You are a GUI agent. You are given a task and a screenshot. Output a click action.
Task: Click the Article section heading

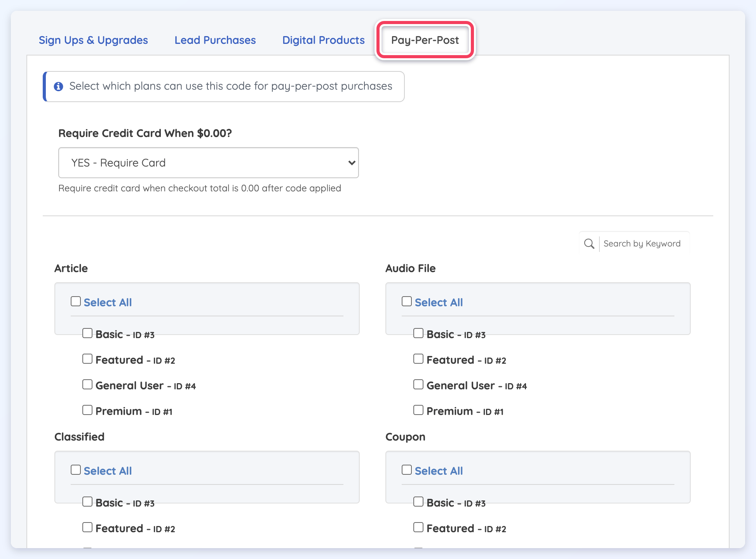coord(71,268)
